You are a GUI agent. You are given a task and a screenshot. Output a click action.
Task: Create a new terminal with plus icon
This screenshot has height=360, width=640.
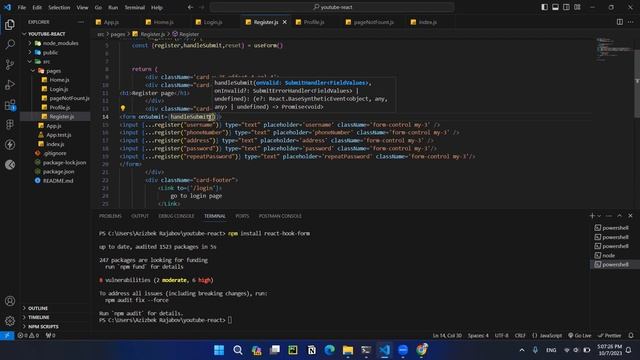(592, 216)
